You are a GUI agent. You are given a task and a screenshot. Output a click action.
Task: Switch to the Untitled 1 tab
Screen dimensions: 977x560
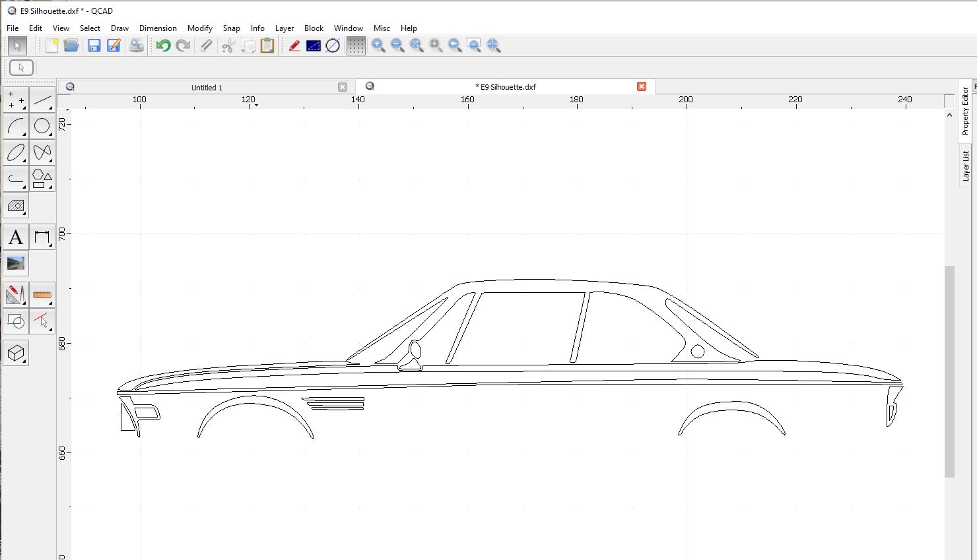(x=207, y=87)
